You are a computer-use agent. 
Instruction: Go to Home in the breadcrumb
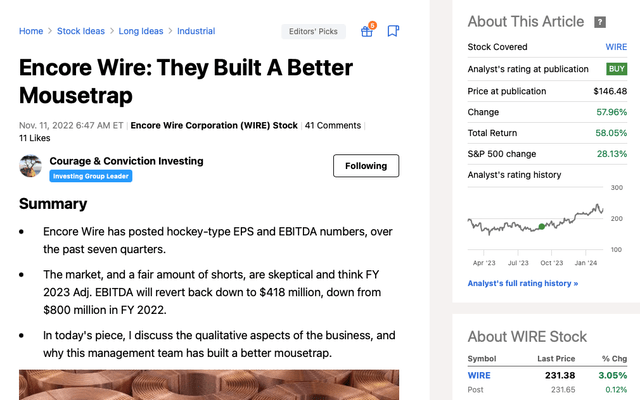pyautogui.click(x=31, y=31)
